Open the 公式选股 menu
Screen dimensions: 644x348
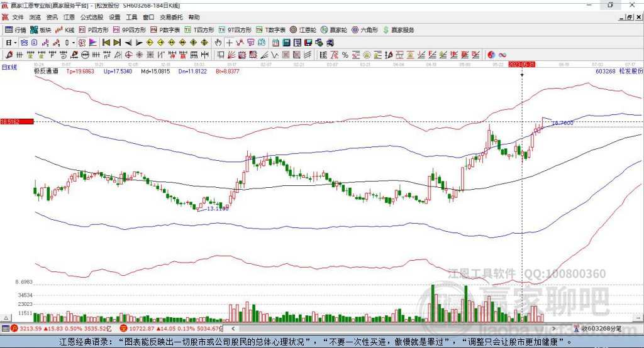(x=92, y=17)
